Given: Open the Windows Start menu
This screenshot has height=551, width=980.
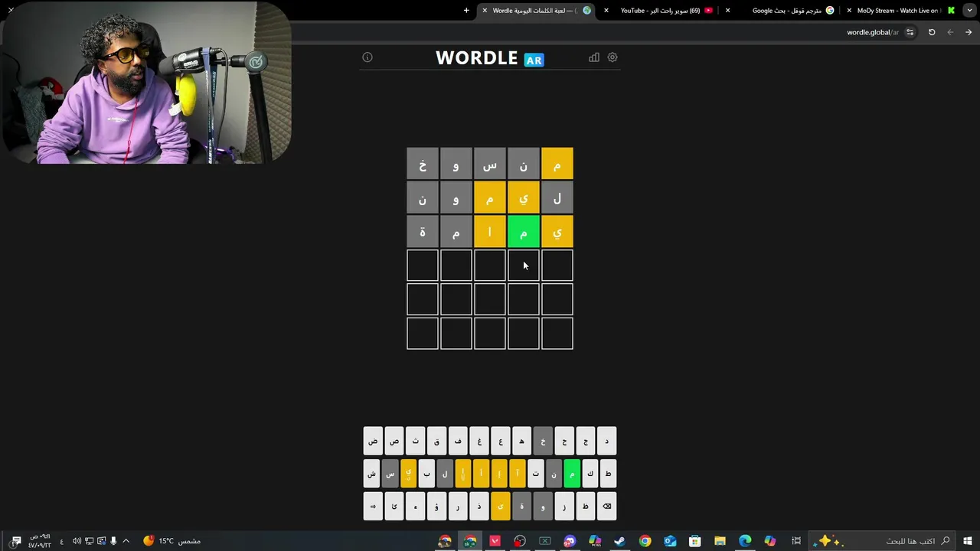Looking at the screenshot, I should (968, 541).
